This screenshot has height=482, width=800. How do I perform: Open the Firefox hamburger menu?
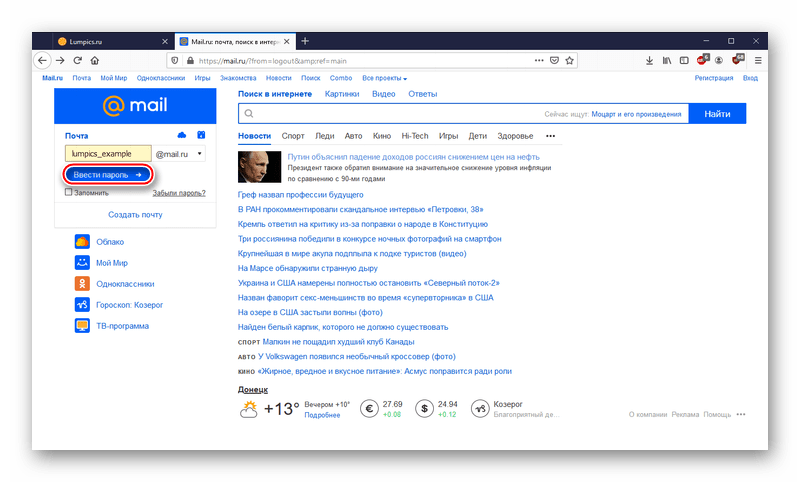(758, 61)
